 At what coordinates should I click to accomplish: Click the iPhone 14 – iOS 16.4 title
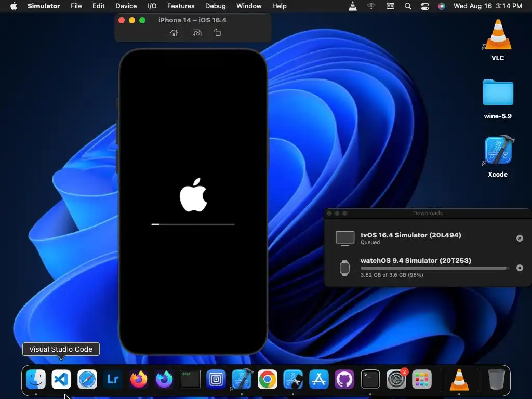192,20
